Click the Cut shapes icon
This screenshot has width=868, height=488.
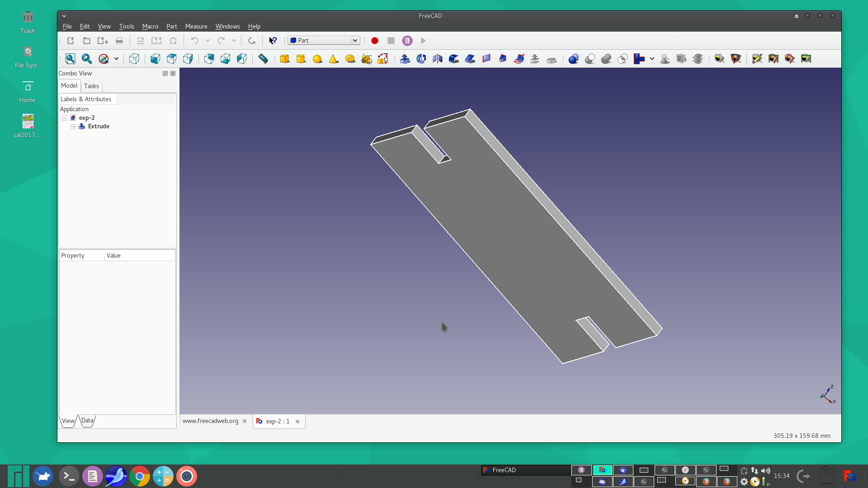pos(590,59)
